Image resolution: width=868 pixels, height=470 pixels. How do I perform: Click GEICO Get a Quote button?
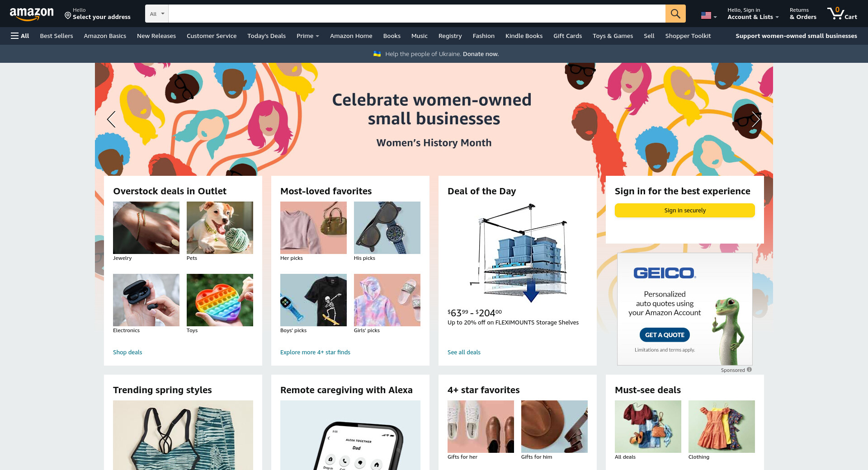click(x=665, y=335)
